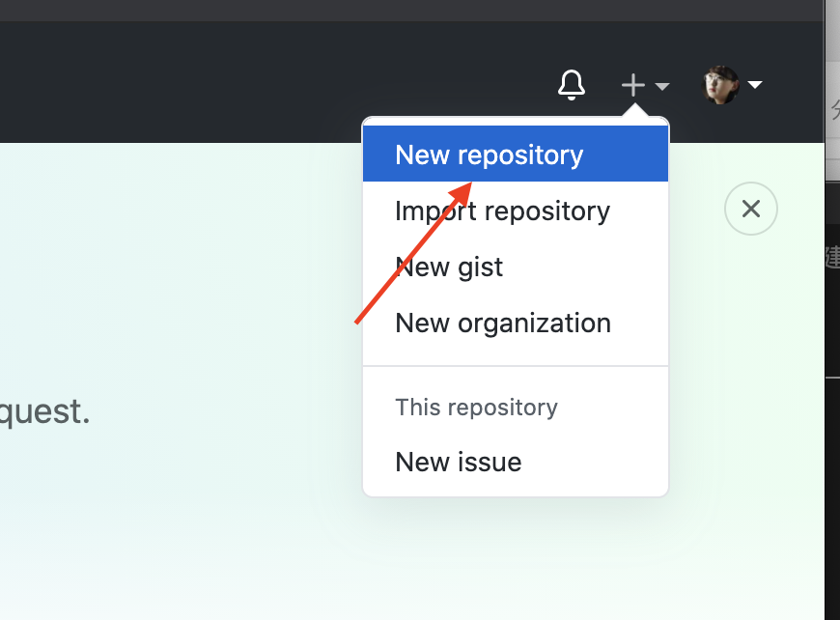The image size is (840, 620).
Task: Choose New organization
Action: pyautogui.click(x=502, y=323)
